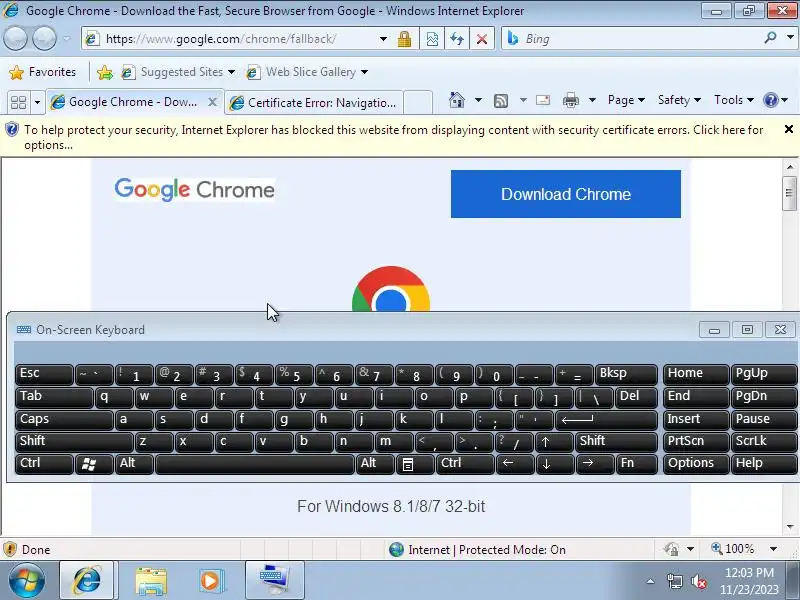Click the Home page icon
This screenshot has width=800, height=600.
pos(457,100)
